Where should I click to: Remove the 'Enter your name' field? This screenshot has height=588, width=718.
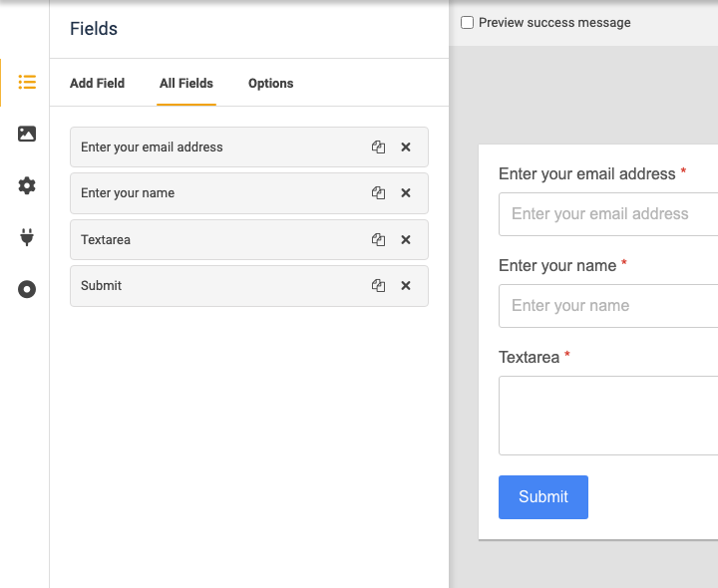(x=406, y=192)
